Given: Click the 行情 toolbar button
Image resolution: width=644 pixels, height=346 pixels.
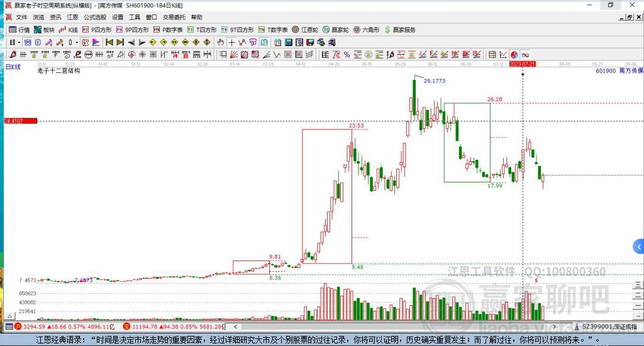Looking at the screenshot, I should tap(19, 30).
